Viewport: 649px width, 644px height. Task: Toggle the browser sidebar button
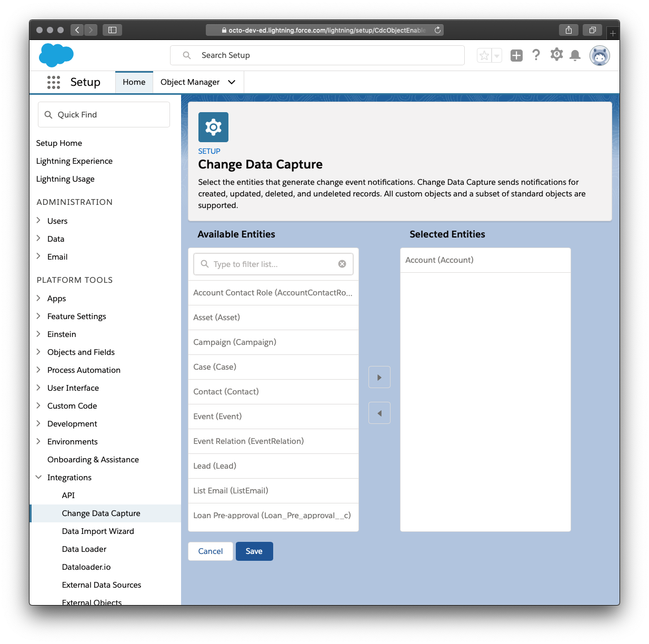(x=112, y=30)
